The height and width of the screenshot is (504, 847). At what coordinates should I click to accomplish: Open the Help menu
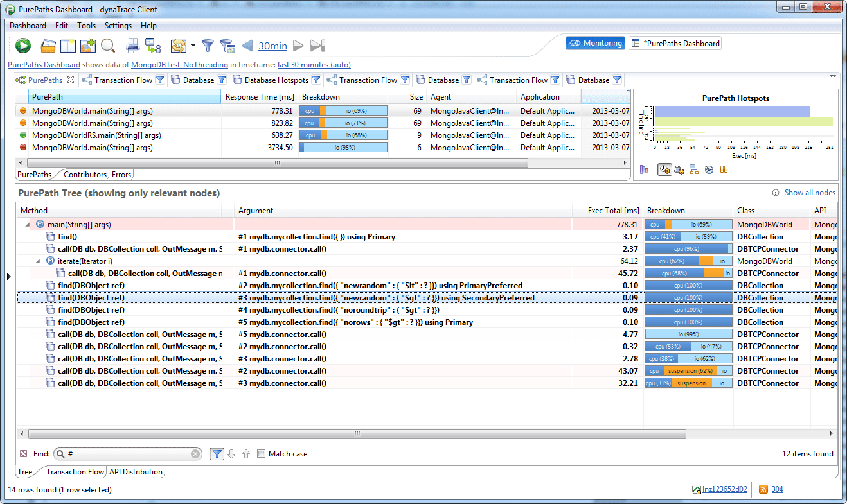[148, 26]
